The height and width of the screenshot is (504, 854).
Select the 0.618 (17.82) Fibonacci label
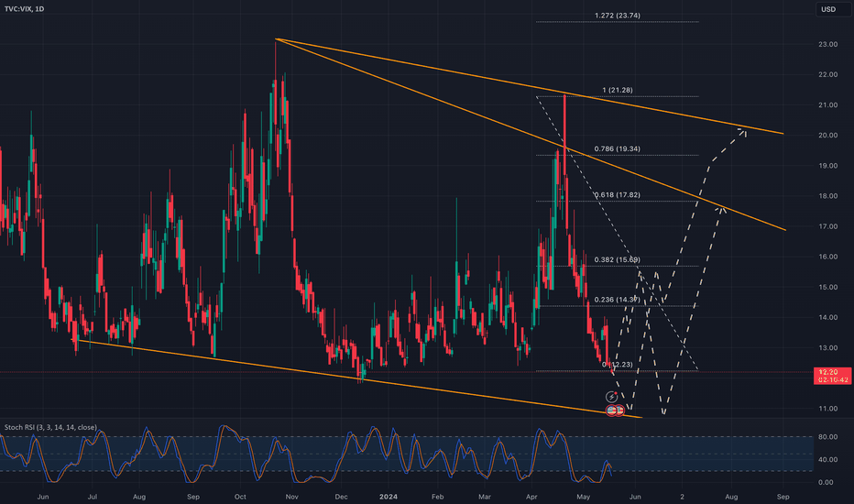coord(617,195)
